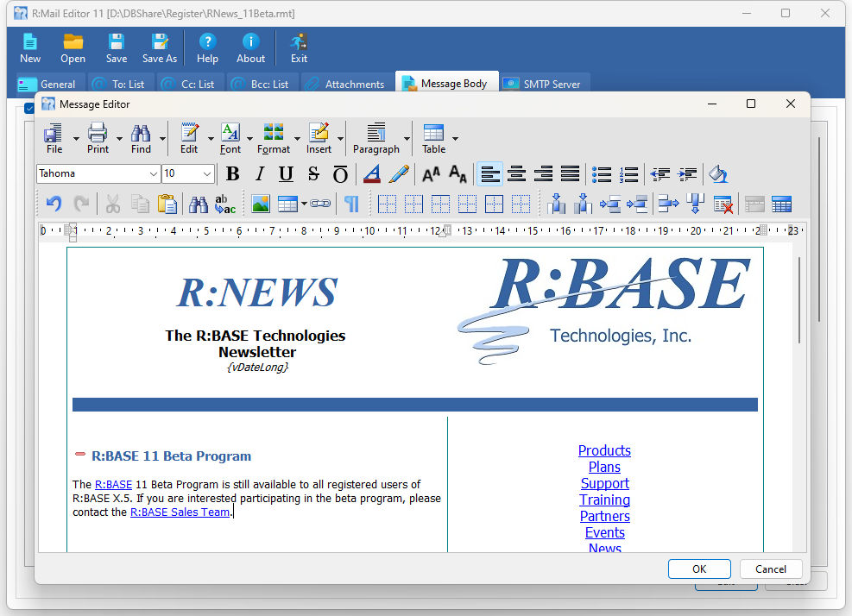Confirm with the OK button
852x616 pixels.
click(699, 569)
